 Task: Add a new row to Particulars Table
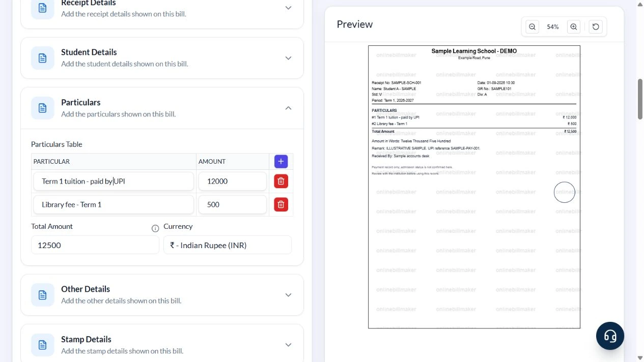[x=281, y=161]
